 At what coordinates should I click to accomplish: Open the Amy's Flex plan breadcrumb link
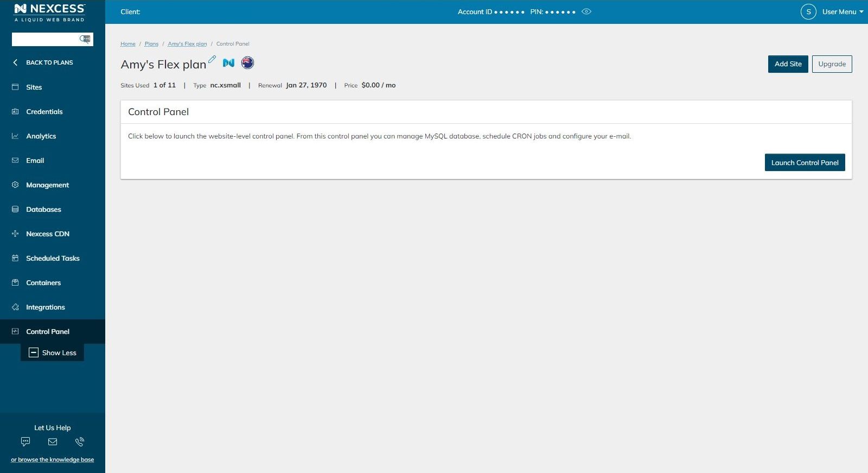(x=187, y=44)
